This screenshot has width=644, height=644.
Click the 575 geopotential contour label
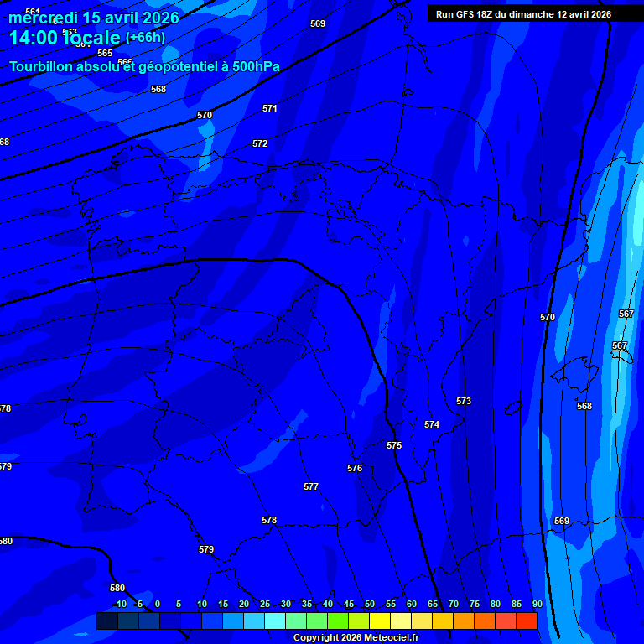click(394, 445)
